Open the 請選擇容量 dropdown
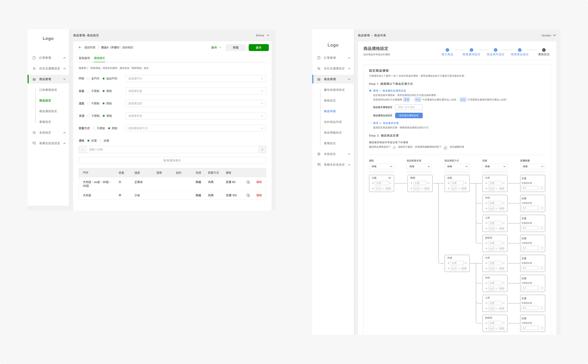Screen dimensions: 588x364 (196, 91)
